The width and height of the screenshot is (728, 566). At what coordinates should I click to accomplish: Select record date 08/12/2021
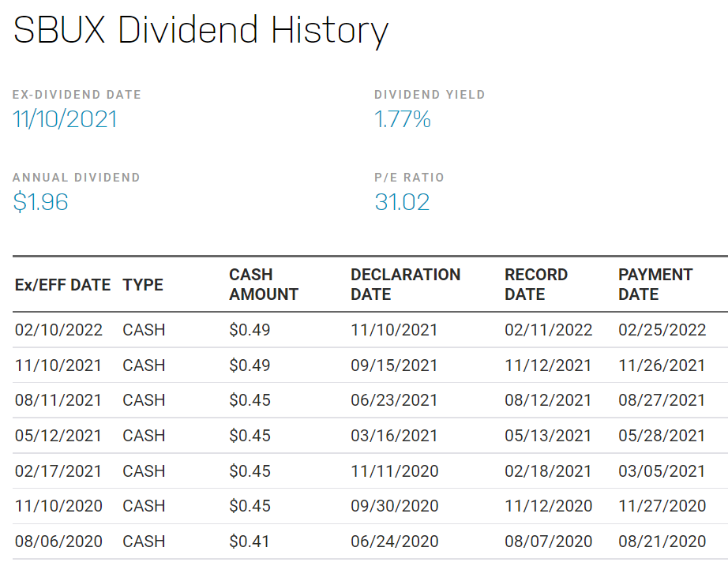pos(548,400)
